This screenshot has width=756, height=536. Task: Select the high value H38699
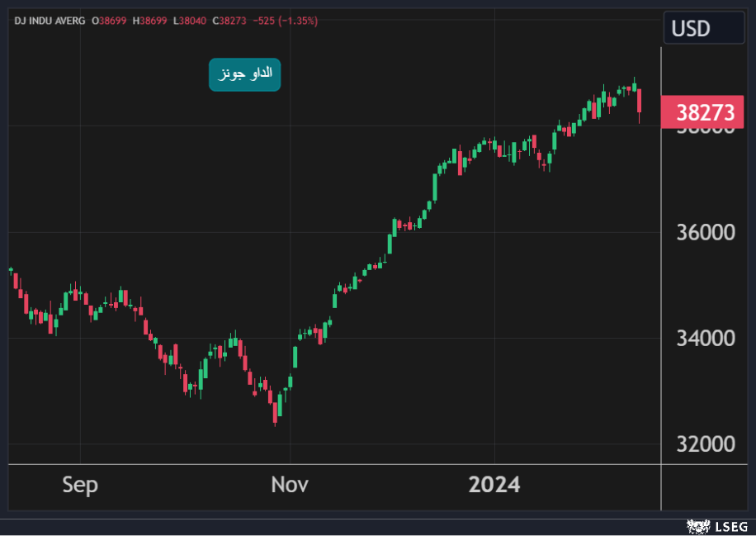[150, 21]
